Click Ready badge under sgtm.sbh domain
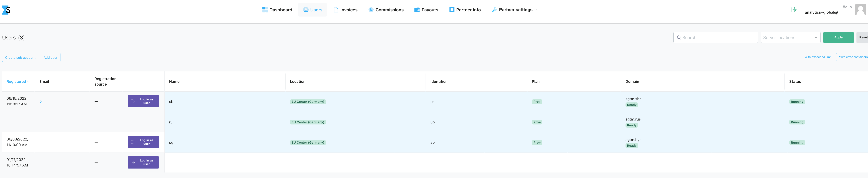 point(632,105)
